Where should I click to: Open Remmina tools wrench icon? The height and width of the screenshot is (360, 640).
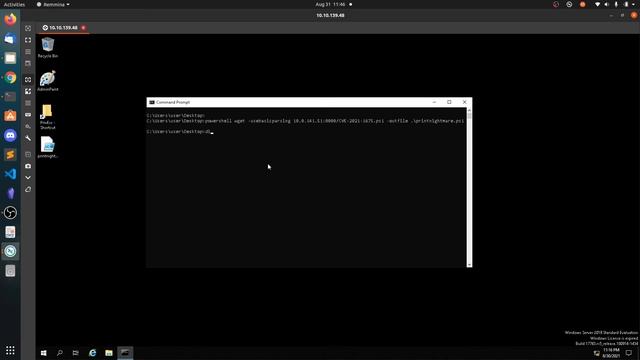[28, 138]
